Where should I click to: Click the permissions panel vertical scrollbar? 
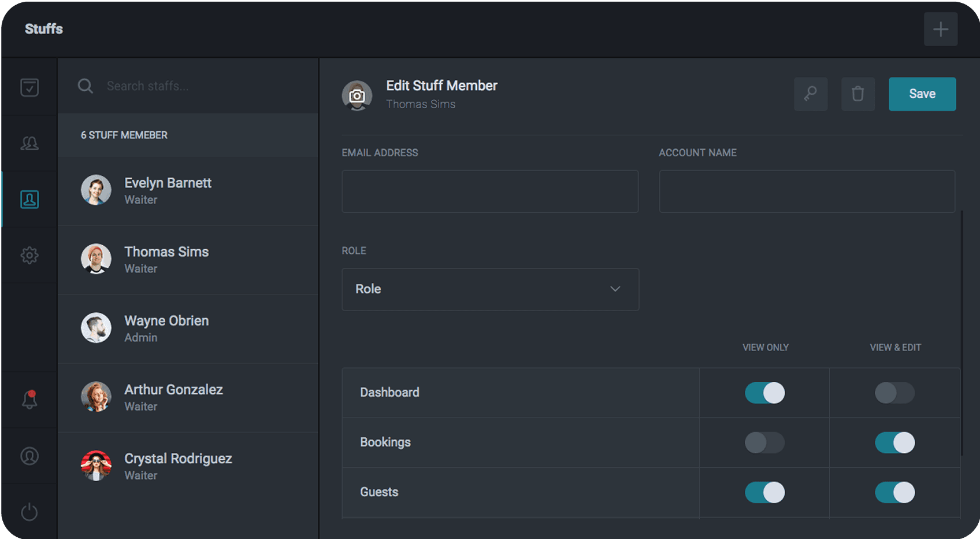[x=962, y=333]
